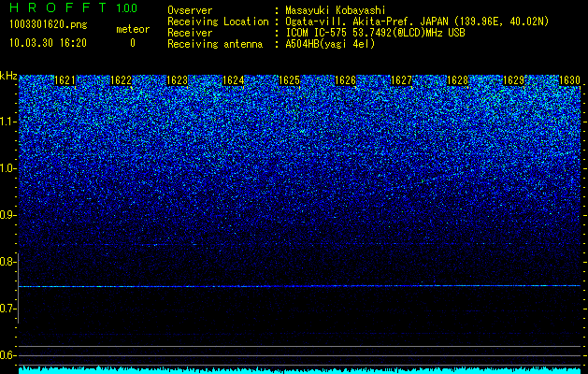
Task: Click the 1.0 kHz axis label
Action: pyautogui.click(x=7, y=168)
